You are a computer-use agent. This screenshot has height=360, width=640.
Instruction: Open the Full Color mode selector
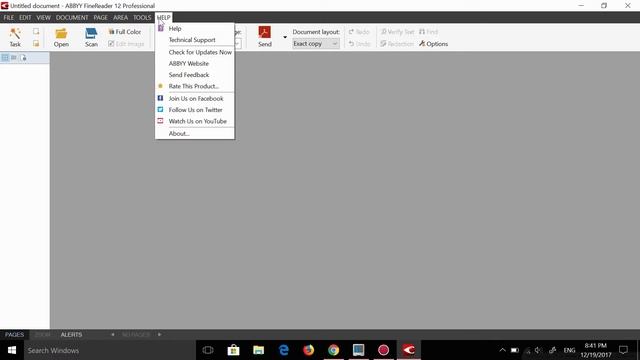click(x=125, y=31)
